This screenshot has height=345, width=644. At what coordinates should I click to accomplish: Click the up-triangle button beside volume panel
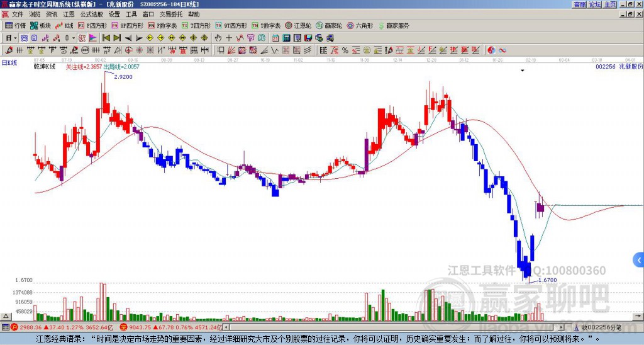tap(6, 316)
